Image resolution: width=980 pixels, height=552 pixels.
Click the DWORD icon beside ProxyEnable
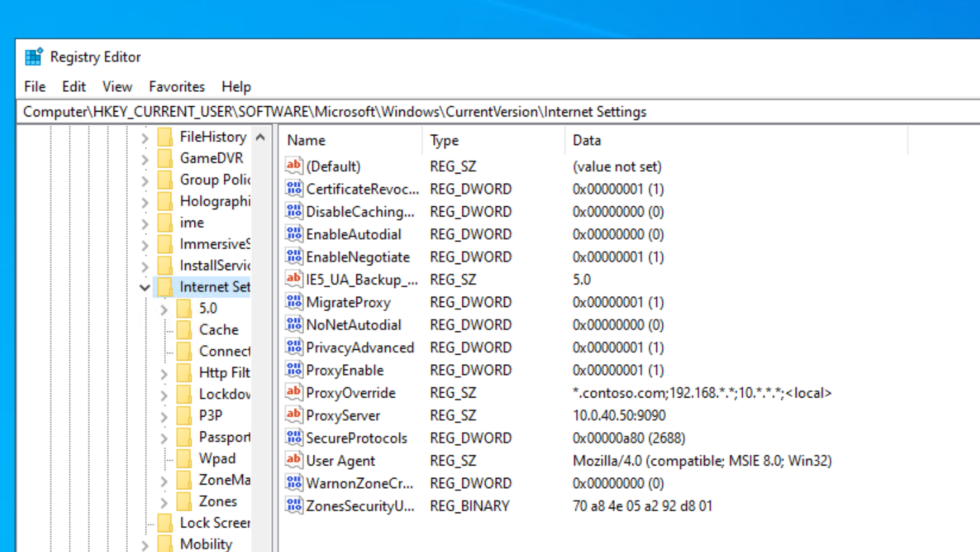pos(294,370)
